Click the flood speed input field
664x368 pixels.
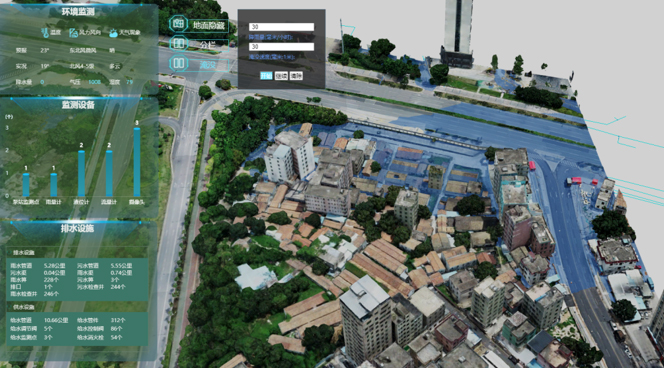pyautogui.click(x=281, y=47)
